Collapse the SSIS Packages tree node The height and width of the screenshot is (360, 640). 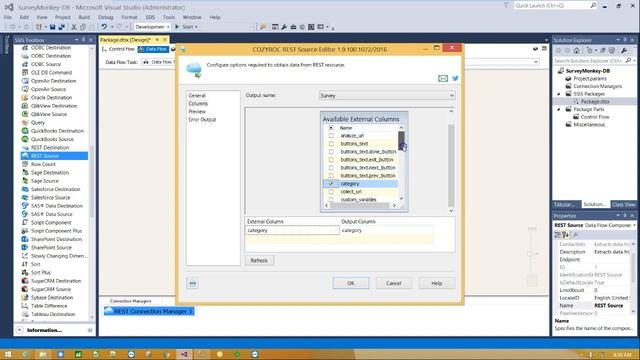click(559, 94)
